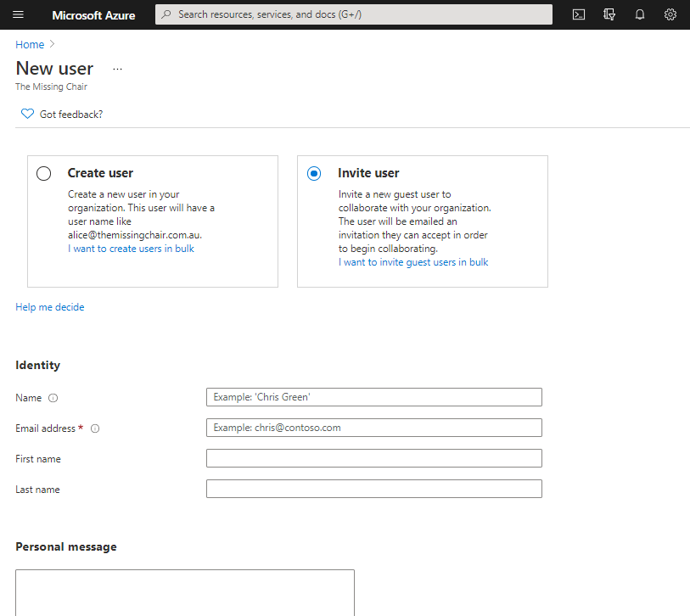Open the portal settings gear

(x=670, y=14)
